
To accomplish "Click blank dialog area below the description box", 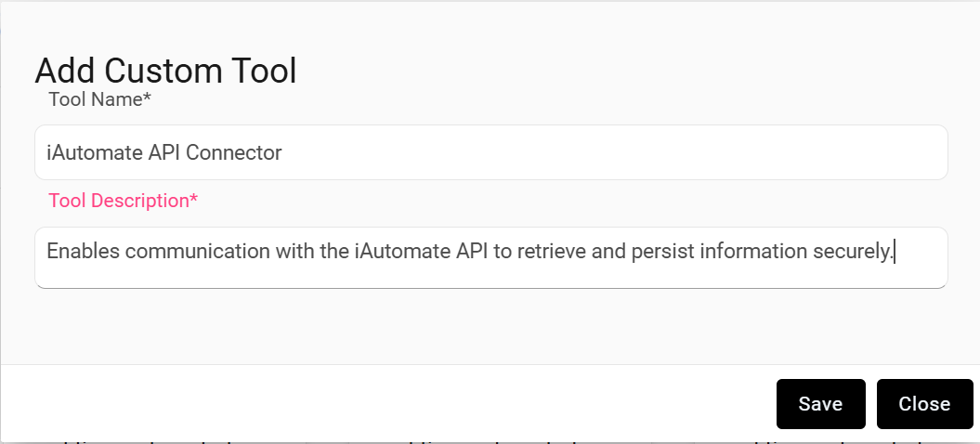I will pyautogui.click(x=490, y=325).
